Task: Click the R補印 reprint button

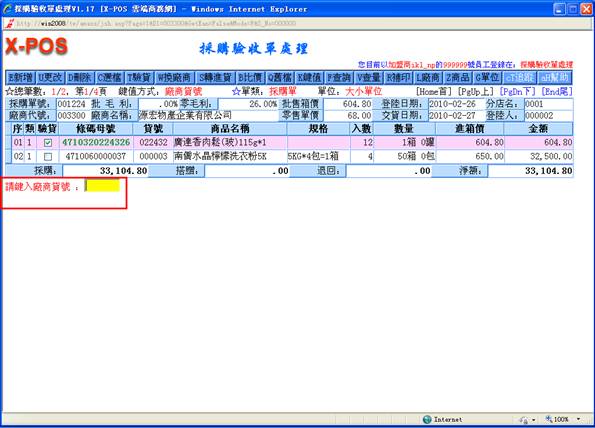Action: [398, 78]
